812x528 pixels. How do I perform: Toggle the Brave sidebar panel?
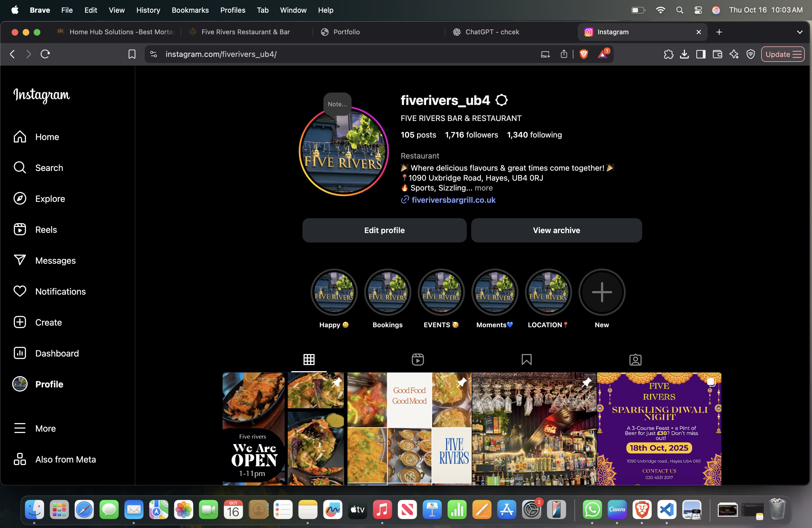coord(701,54)
